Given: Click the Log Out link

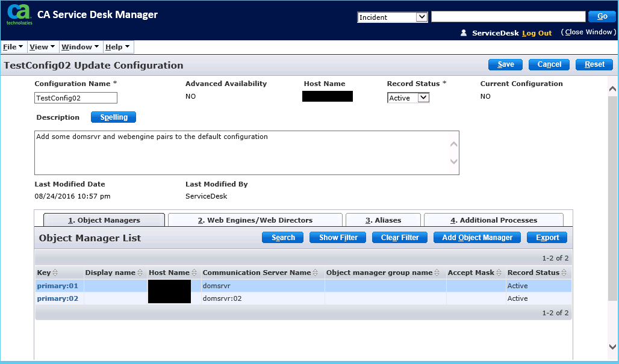Looking at the screenshot, I should (537, 33).
